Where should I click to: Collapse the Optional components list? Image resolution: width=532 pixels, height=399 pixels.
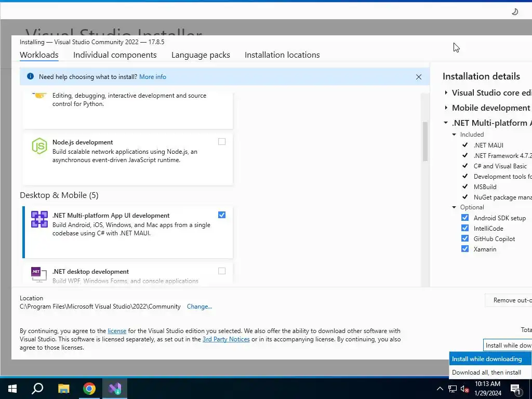pyautogui.click(x=454, y=207)
